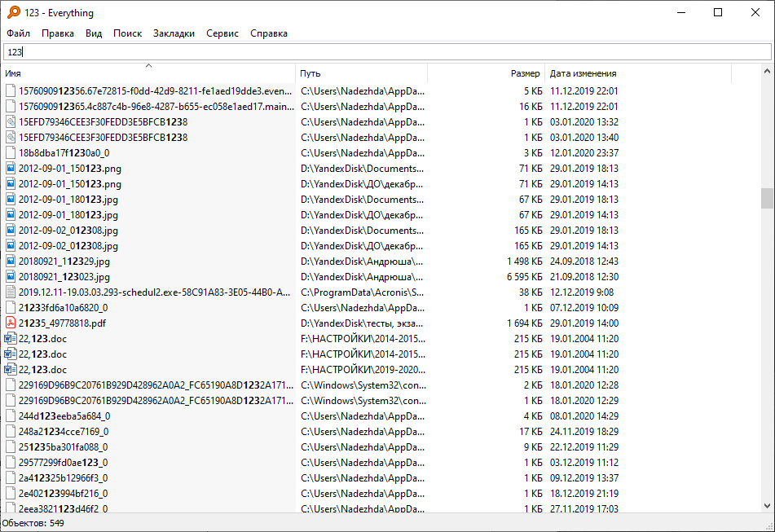The width and height of the screenshot is (775, 532).
Task: Click the date 12.12.2019 9:08
Action: [582, 292]
